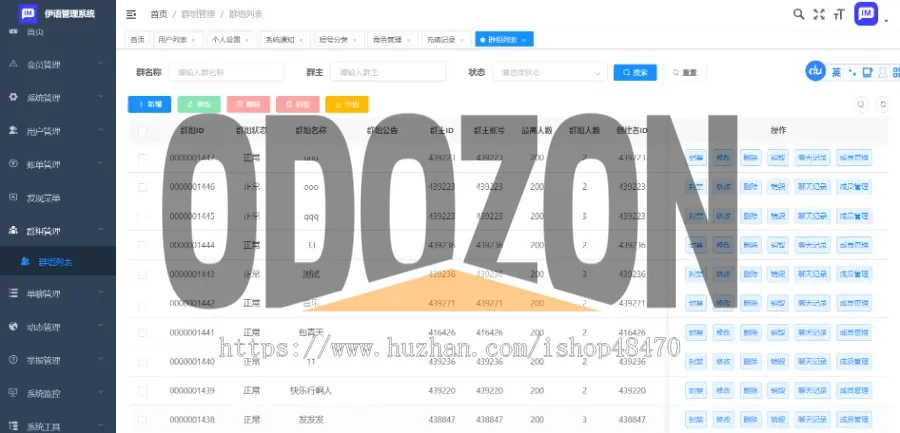Click 首页 in the breadcrumb
900x433 pixels.
pos(158,14)
